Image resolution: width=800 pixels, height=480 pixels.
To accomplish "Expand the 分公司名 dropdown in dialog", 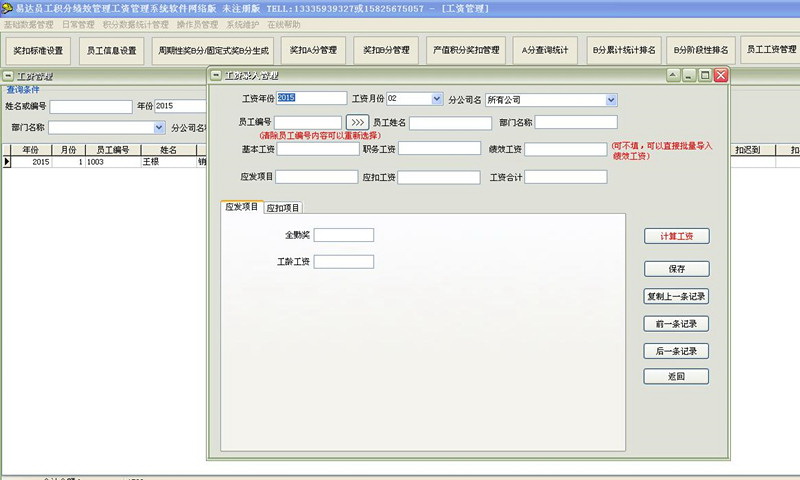I will coord(611,100).
